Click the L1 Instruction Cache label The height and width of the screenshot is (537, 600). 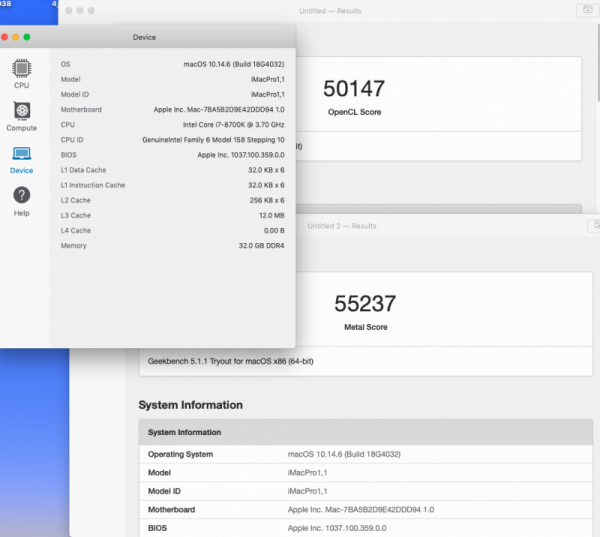93,185
